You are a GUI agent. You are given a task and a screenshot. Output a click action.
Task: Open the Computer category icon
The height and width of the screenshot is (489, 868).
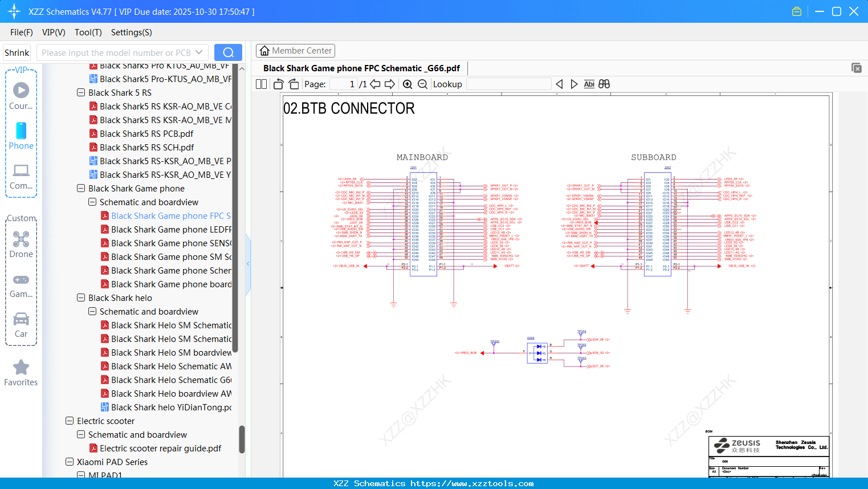[x=21, y=170]
